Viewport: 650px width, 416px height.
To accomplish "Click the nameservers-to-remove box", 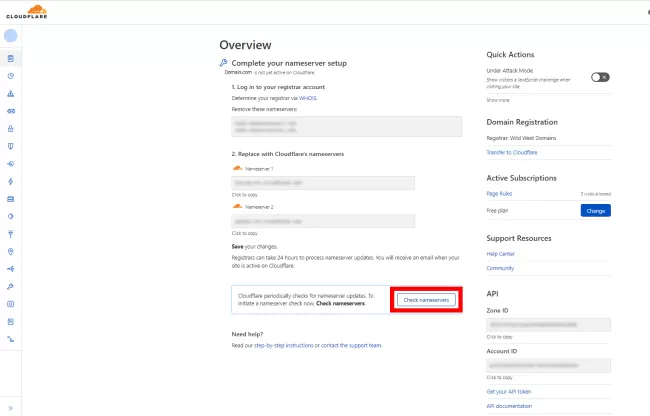I will (347, 126).
